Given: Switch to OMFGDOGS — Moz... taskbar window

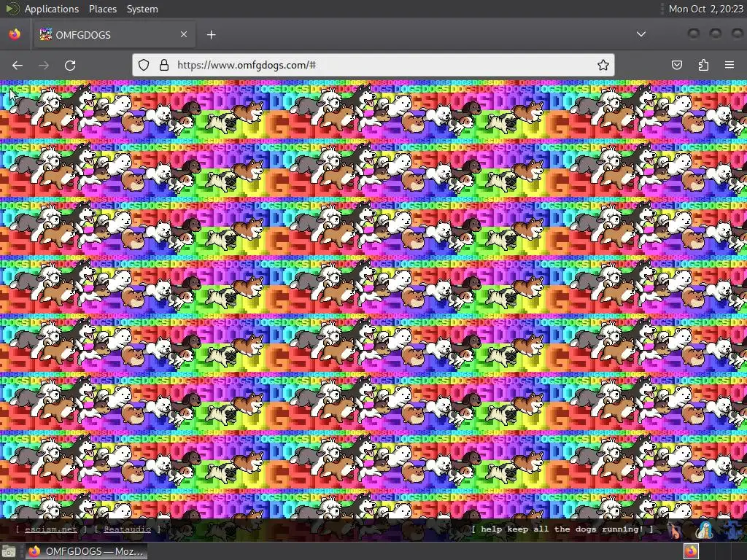Looking at the screenshot, I should (x=86, y=551).
